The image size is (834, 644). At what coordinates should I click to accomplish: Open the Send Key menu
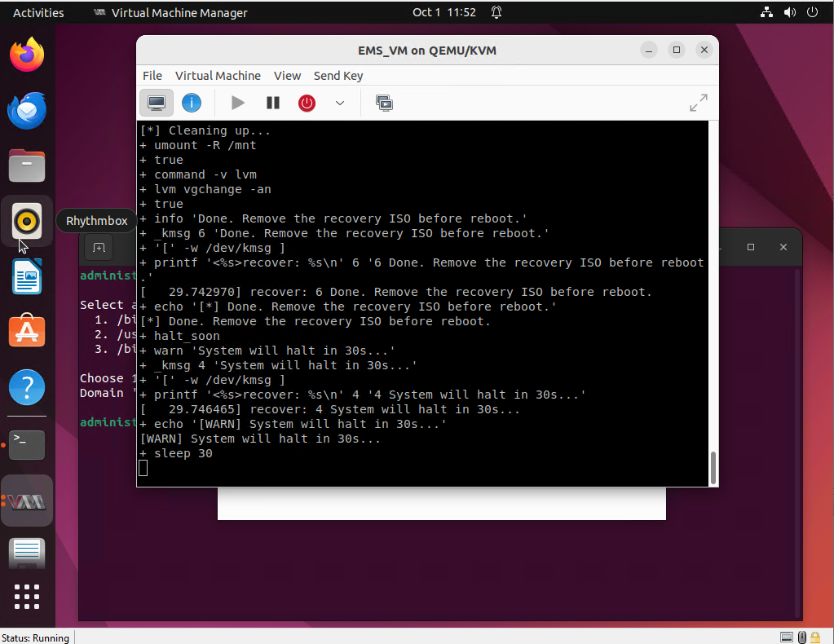point(338,76)
